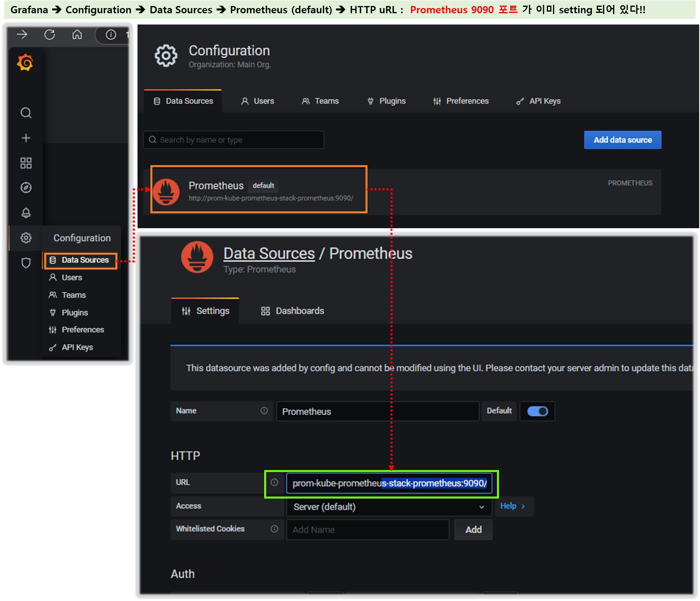Click the Configuration gear in sidebar
Screen dimensions: 700x601
click(26, 238)
